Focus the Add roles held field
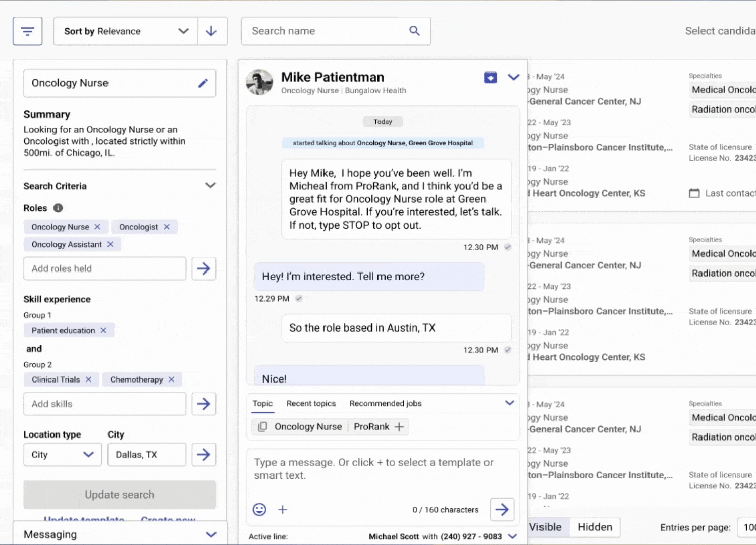756x545 pixels. [105, 268]
